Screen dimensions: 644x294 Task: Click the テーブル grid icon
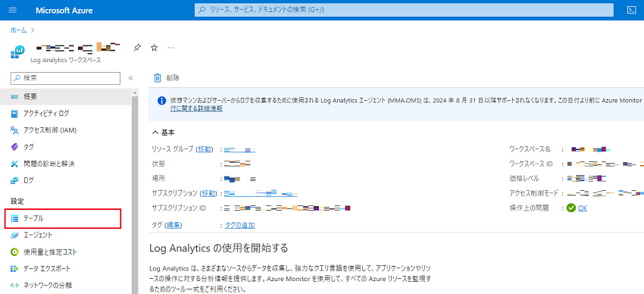click(14, 218)
